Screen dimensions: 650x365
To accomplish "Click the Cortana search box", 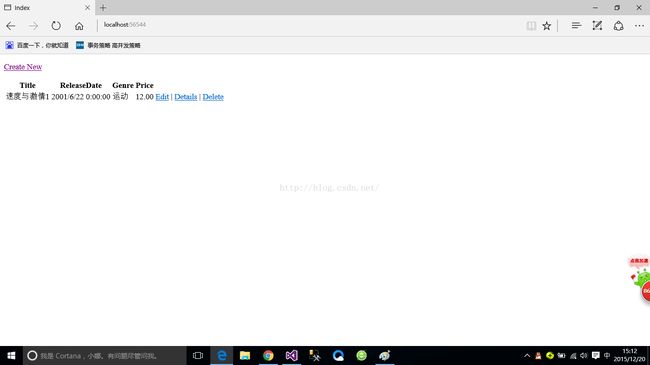I will click(x=104, y=355).
